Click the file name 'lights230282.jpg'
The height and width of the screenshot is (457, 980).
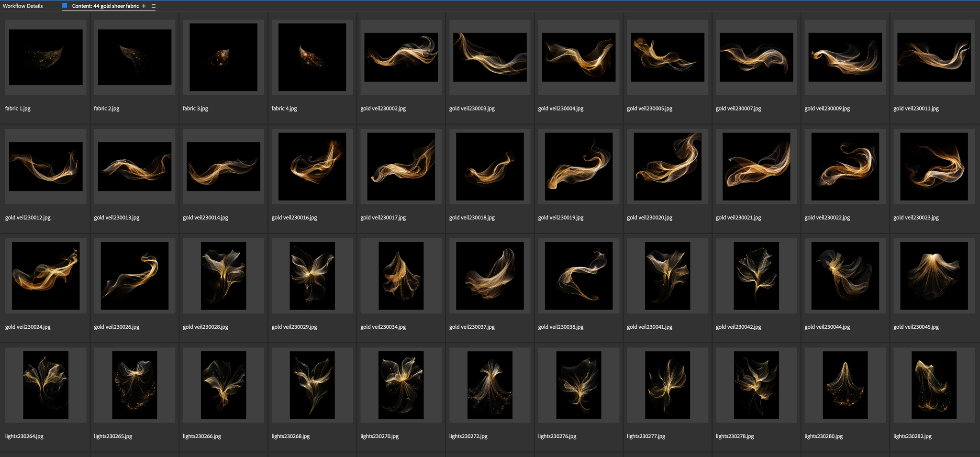pos(913,436)
